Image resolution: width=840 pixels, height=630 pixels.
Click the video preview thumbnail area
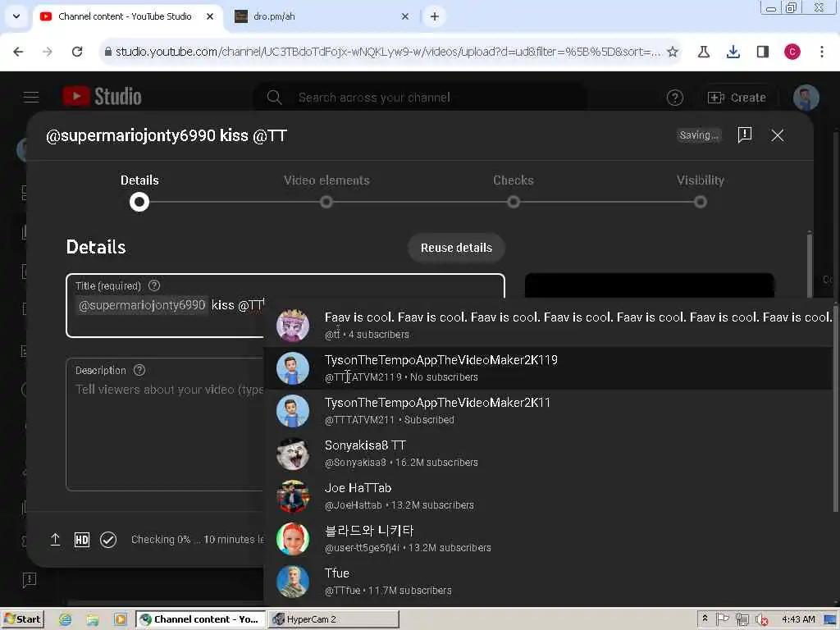pyautogui.click(x=650, y=285)
